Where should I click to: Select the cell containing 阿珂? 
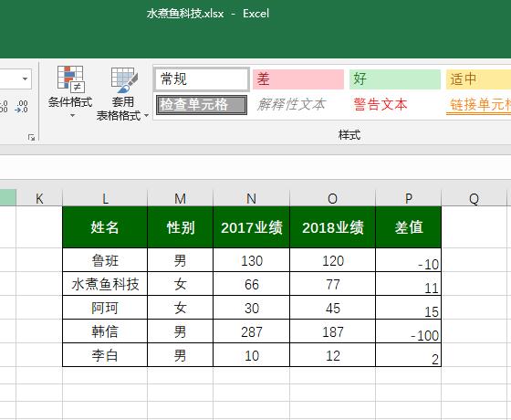(x=105, y=308)
